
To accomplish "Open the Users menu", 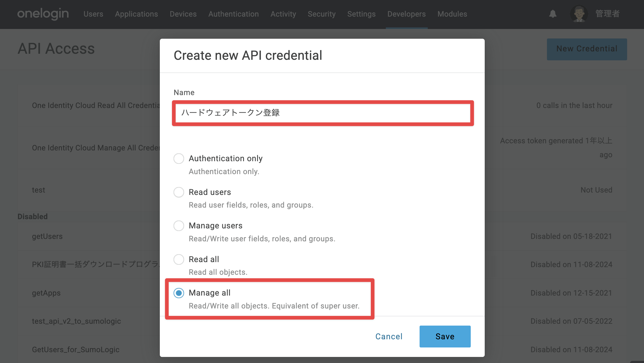I will 93,14.
